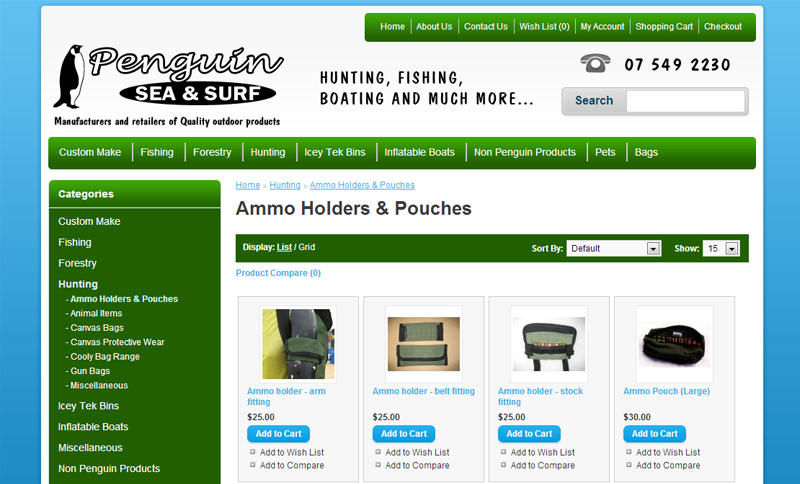Expand the Hunting category in sidebar
Screen dimensions: 800x484
pos(78,284)
